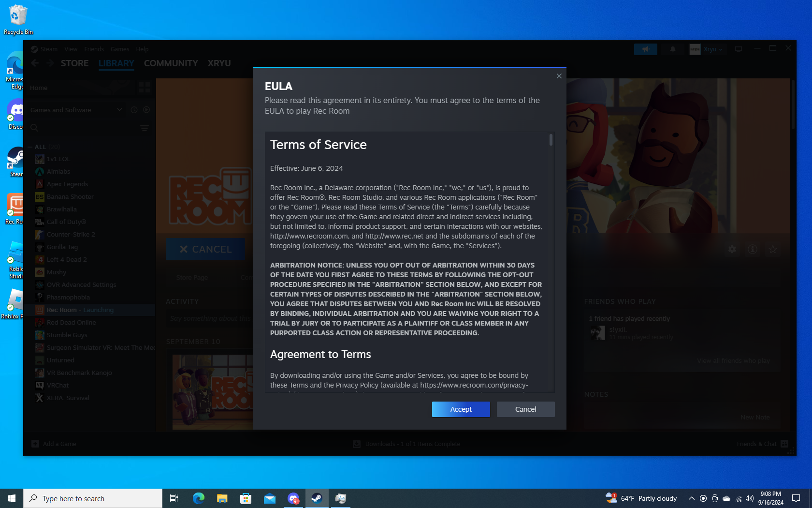Open Steam notifications bell
The height and width of the screenshot is (508, 812).
pos(672,49)
